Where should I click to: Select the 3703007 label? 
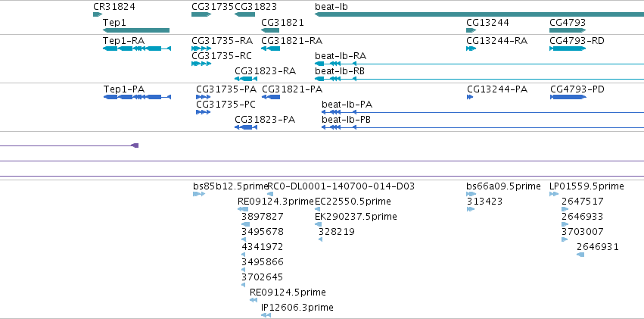583,232
